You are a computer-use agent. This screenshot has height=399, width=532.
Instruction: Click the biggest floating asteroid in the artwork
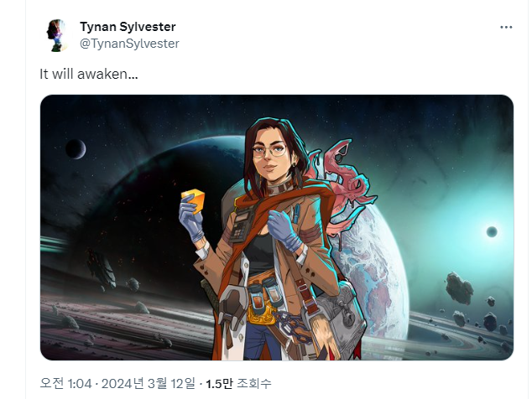click(459, 288)
